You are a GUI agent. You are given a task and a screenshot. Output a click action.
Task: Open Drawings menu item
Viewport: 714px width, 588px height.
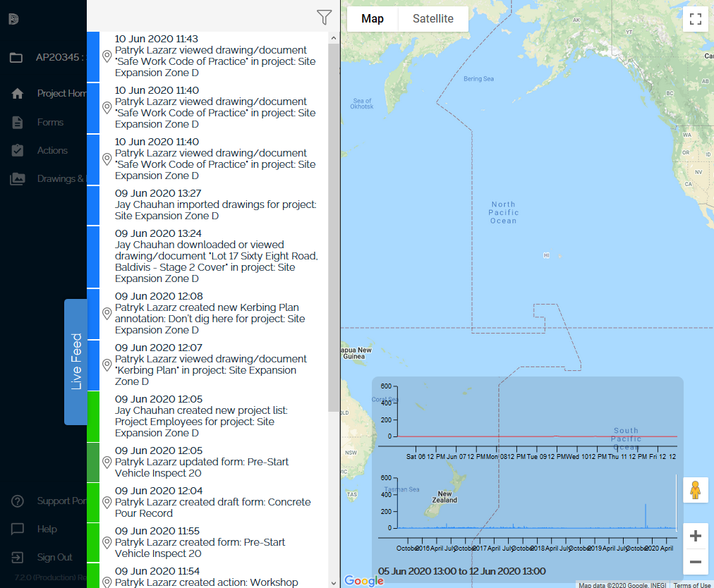click(61, 178)
